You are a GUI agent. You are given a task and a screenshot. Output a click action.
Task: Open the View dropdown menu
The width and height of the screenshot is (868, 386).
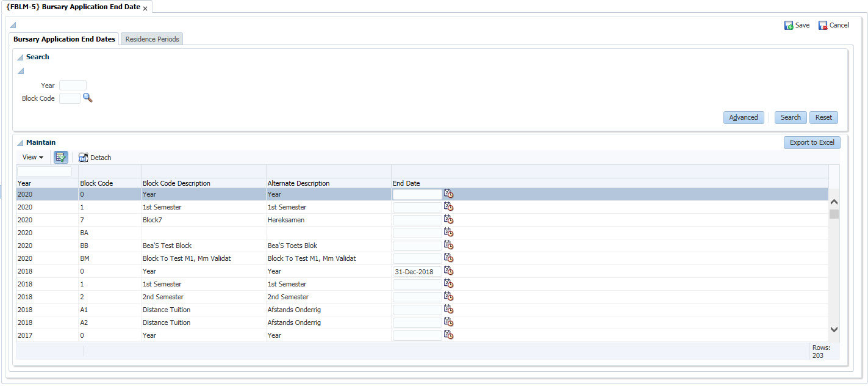pyautogui.click(x=32, y=158)
